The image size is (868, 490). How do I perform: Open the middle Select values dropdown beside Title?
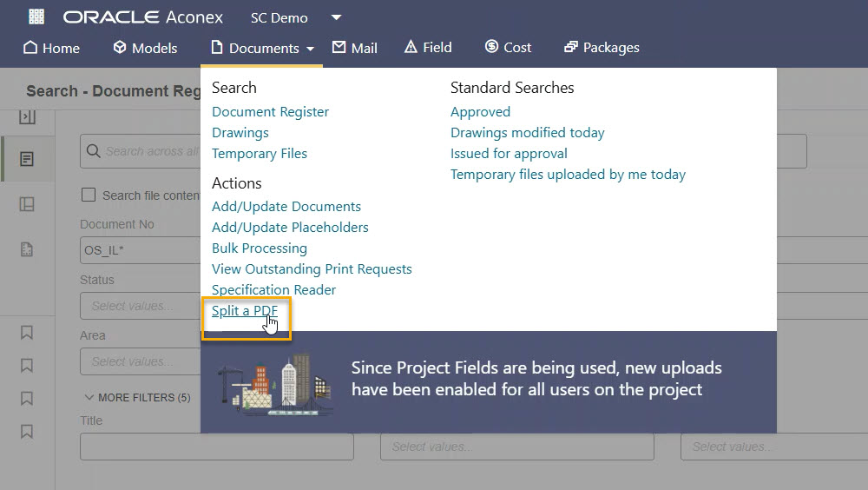[517, 447]
